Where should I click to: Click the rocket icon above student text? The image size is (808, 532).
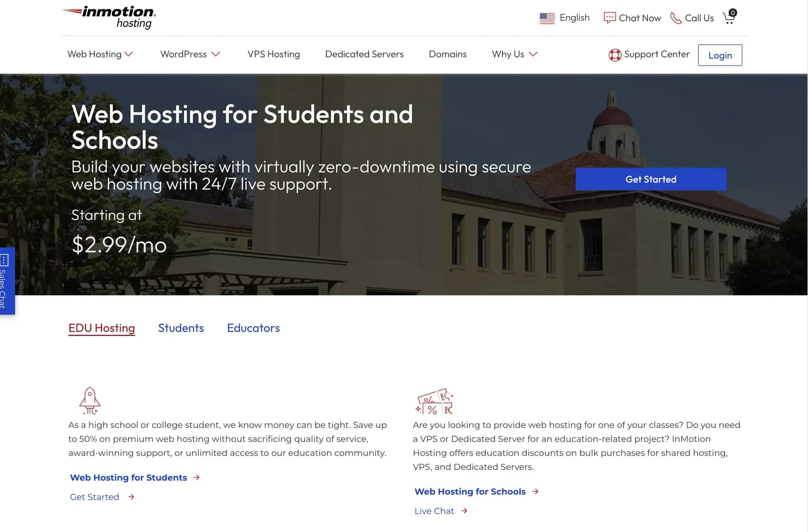(90, 400)
